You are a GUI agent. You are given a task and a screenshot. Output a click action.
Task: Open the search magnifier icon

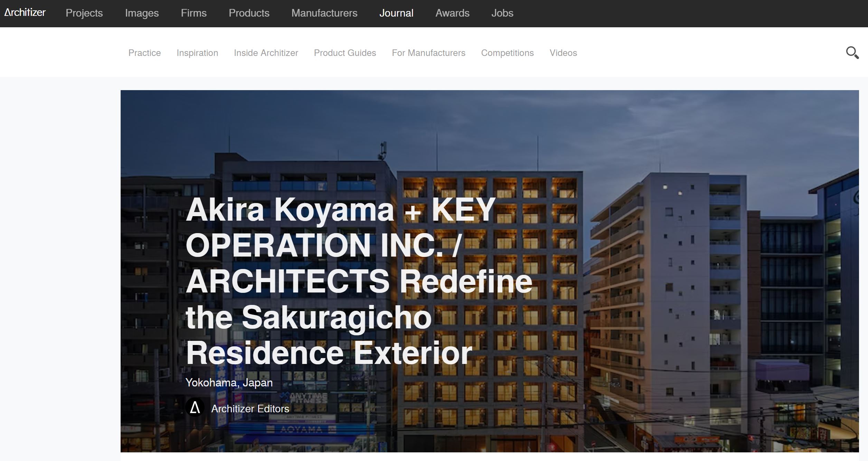[x=852, y=53]
